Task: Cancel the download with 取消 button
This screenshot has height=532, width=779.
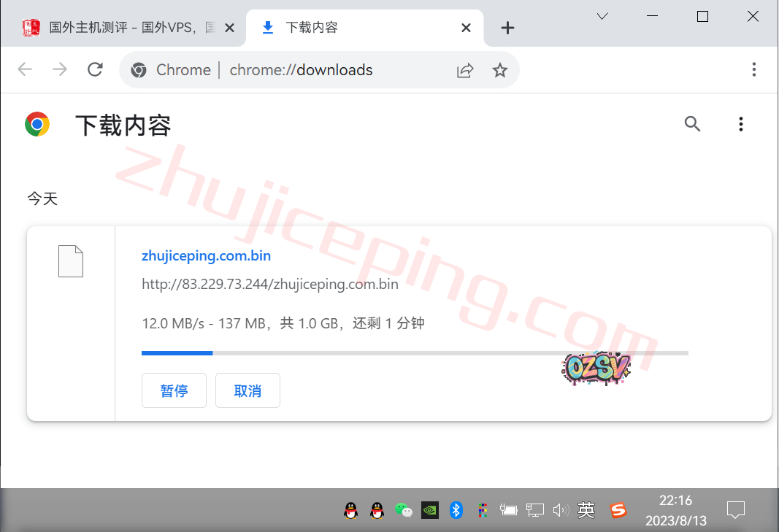Action: (x=247, y=390)
